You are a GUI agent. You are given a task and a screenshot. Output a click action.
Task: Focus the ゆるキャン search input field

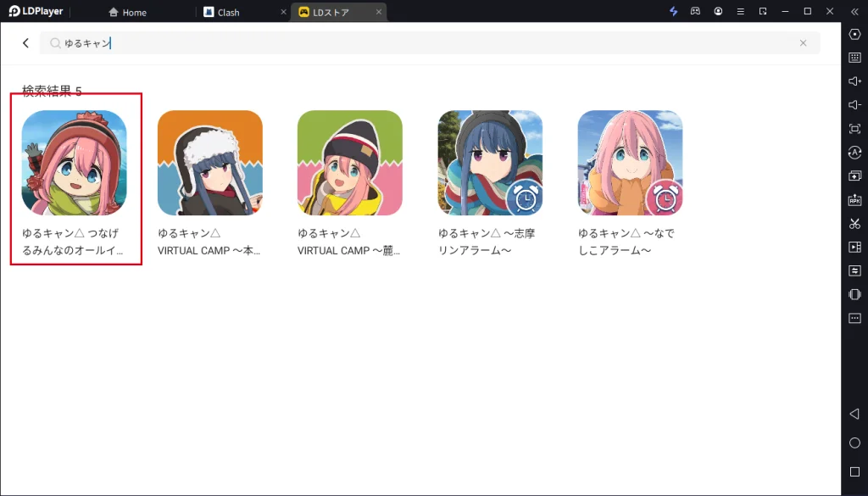430,43
